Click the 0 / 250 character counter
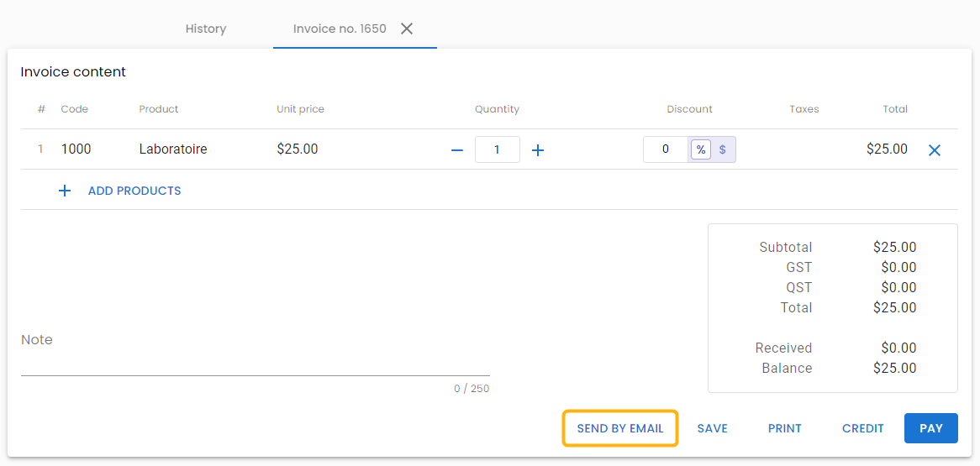Image resolution: width=980 pixels, height=466 pixels. click(472, 389)
